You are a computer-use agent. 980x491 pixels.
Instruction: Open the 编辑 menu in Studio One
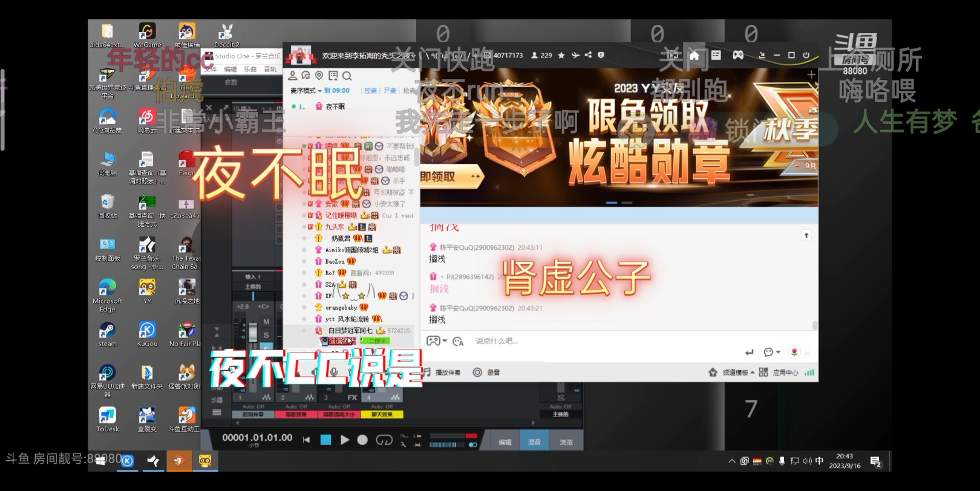230,70
